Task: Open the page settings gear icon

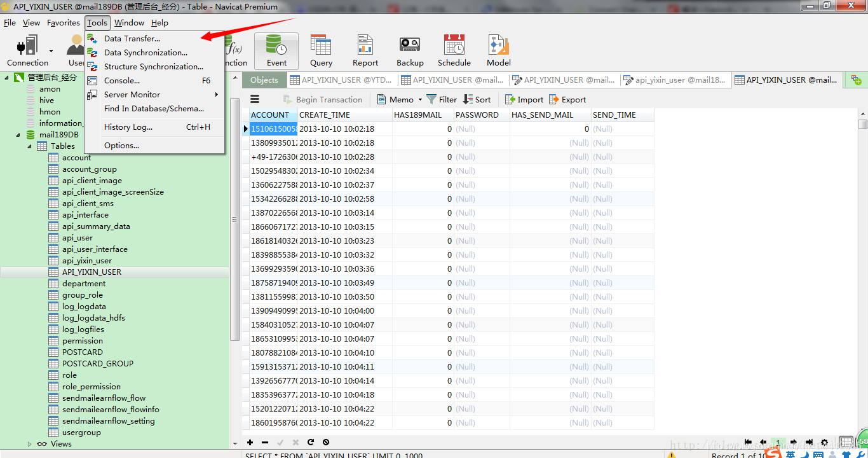Action: click(x=824, y=442)
